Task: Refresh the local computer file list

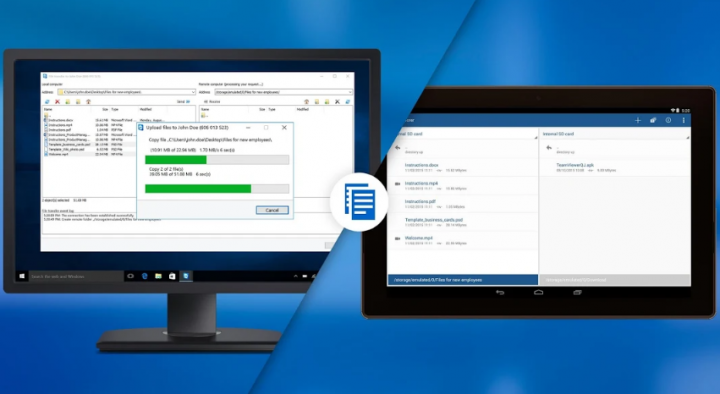Action: [47, 101]
